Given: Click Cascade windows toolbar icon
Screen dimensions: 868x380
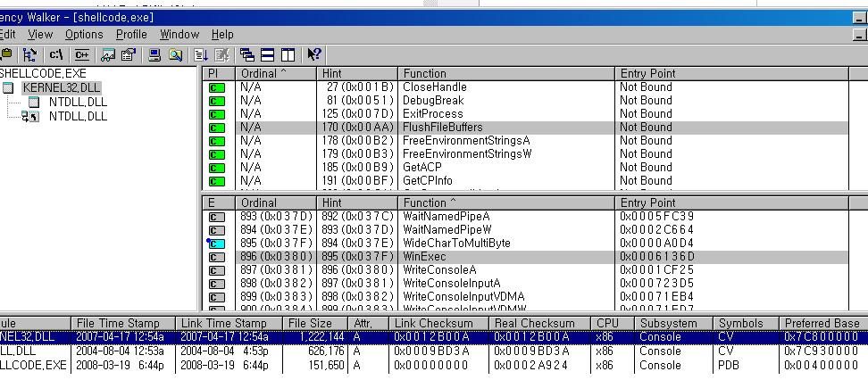Looking at the screenshot, I should (247, 54).
